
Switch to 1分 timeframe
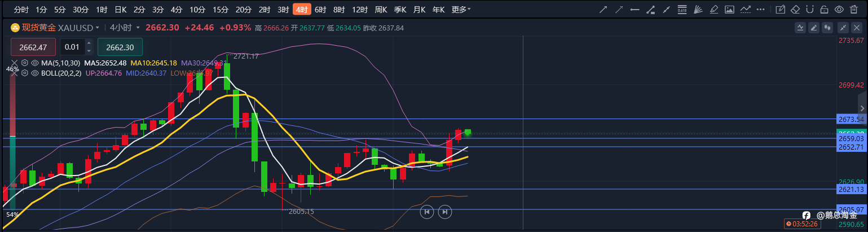41,10
